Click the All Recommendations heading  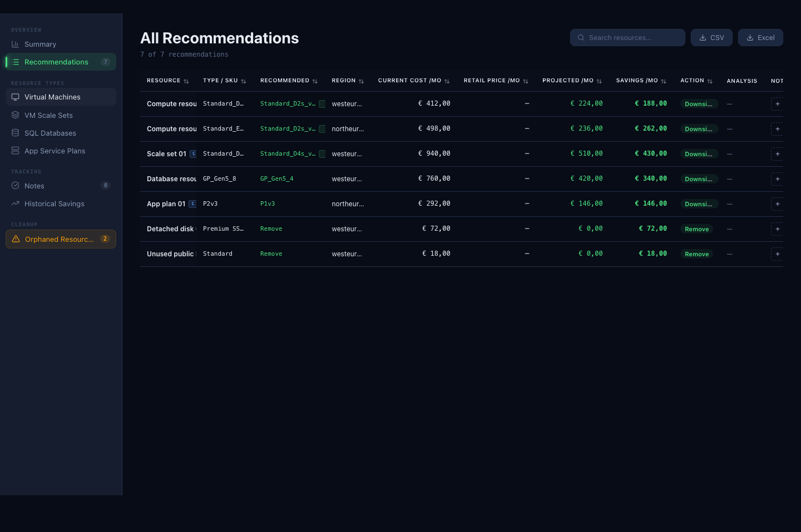pyautogui.click(x=219, y=38)
